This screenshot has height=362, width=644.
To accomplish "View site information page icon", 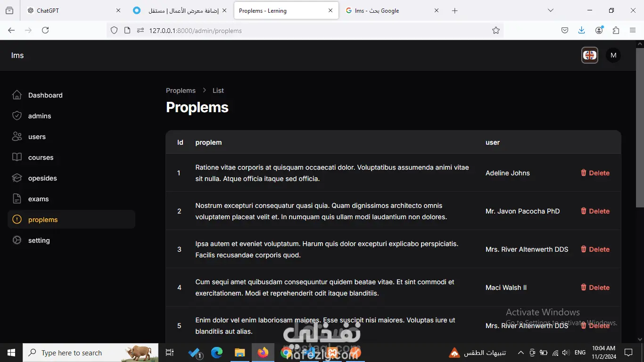I will coord(127,30).
